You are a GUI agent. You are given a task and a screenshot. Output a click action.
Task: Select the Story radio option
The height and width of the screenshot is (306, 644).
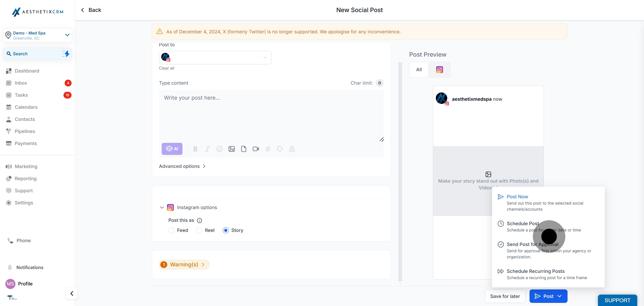coord(225,230)
